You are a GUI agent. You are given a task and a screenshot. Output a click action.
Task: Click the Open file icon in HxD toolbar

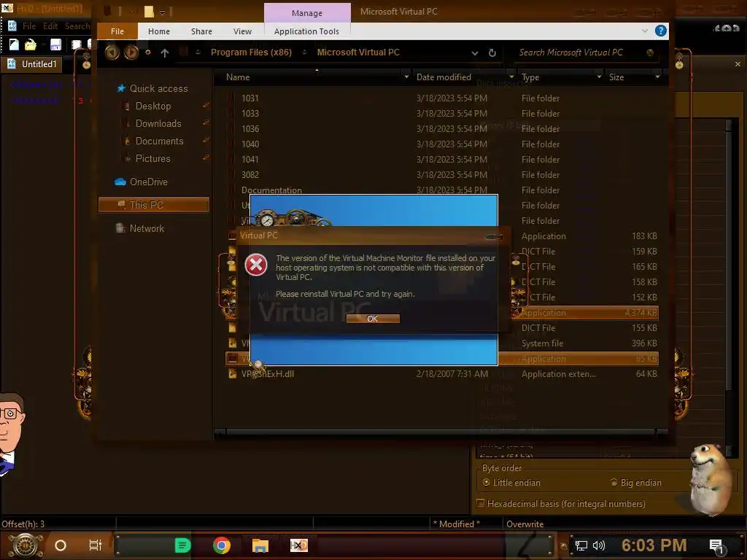pos(31,44)
